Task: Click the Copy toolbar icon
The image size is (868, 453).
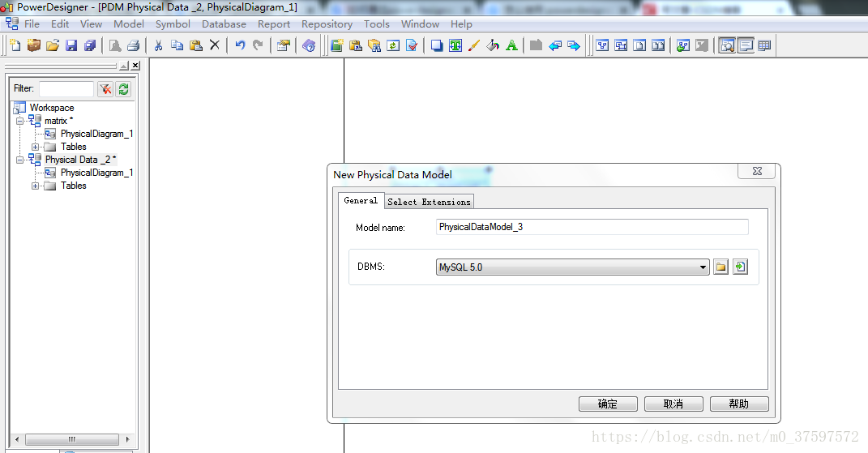Action: pos(177,45)
